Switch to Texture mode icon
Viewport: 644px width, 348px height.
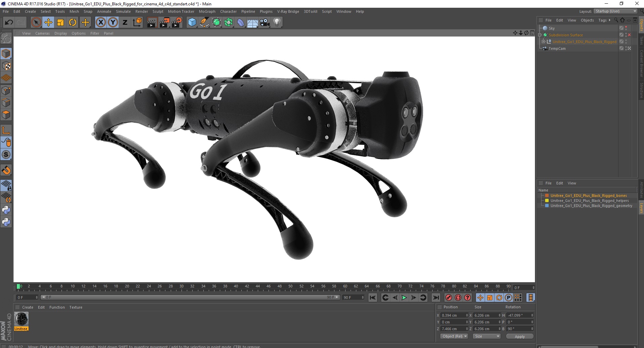(6, 66)
